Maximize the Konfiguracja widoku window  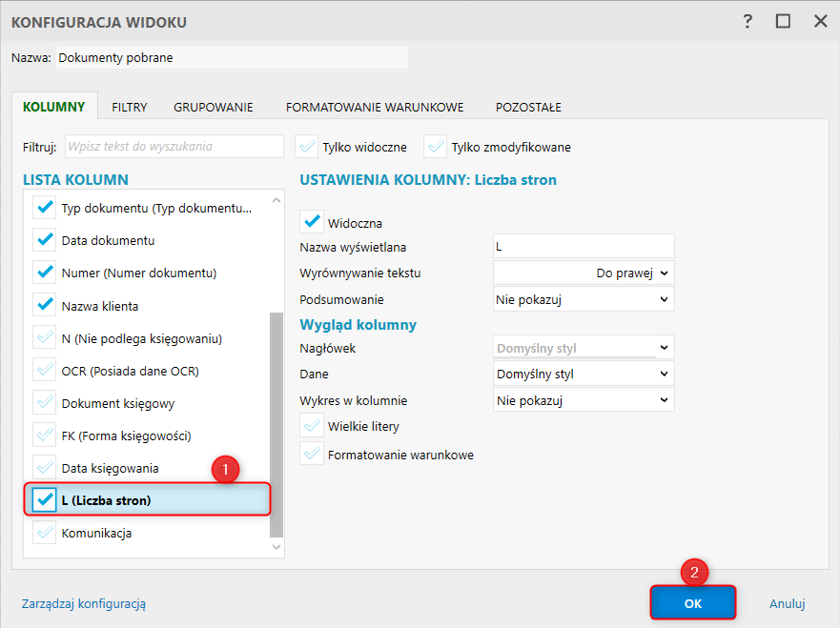point(783,21)
